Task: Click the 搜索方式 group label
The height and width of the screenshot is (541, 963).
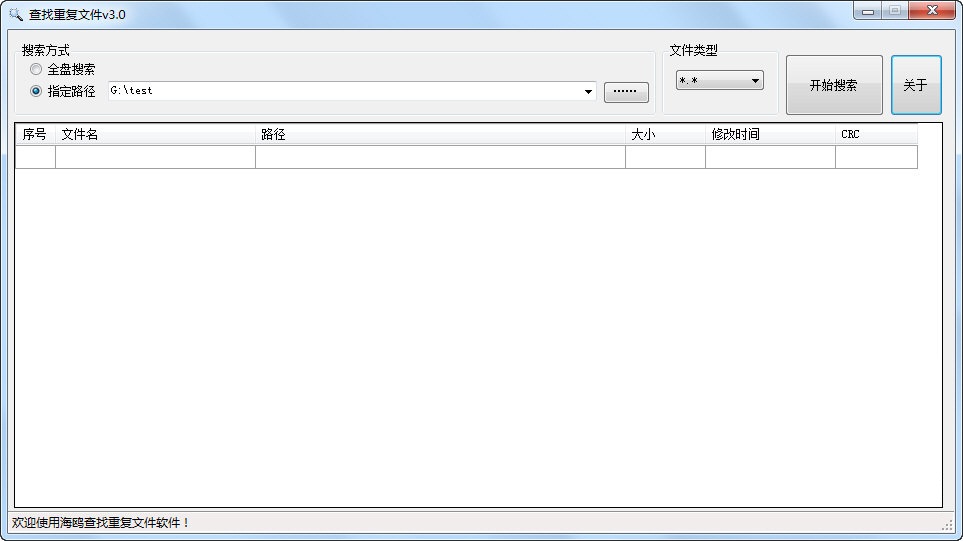Action: 45,50
